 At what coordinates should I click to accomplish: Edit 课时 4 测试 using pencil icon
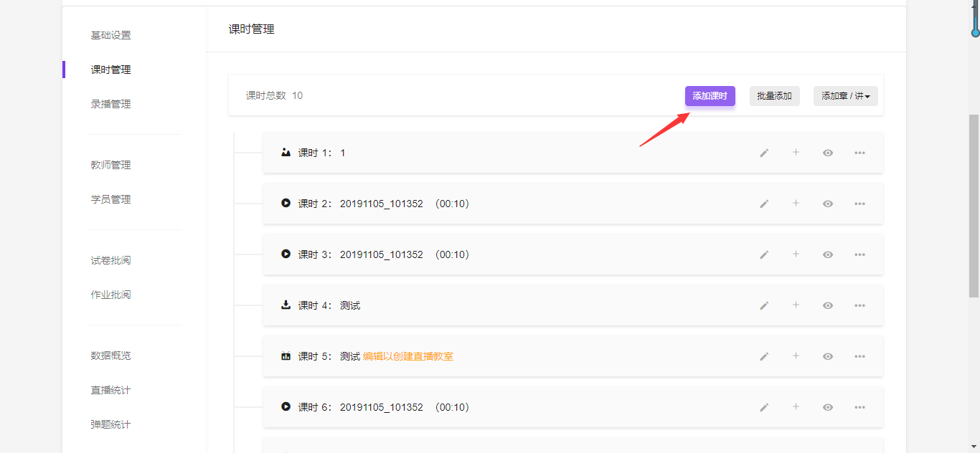(x=764, y=305)
